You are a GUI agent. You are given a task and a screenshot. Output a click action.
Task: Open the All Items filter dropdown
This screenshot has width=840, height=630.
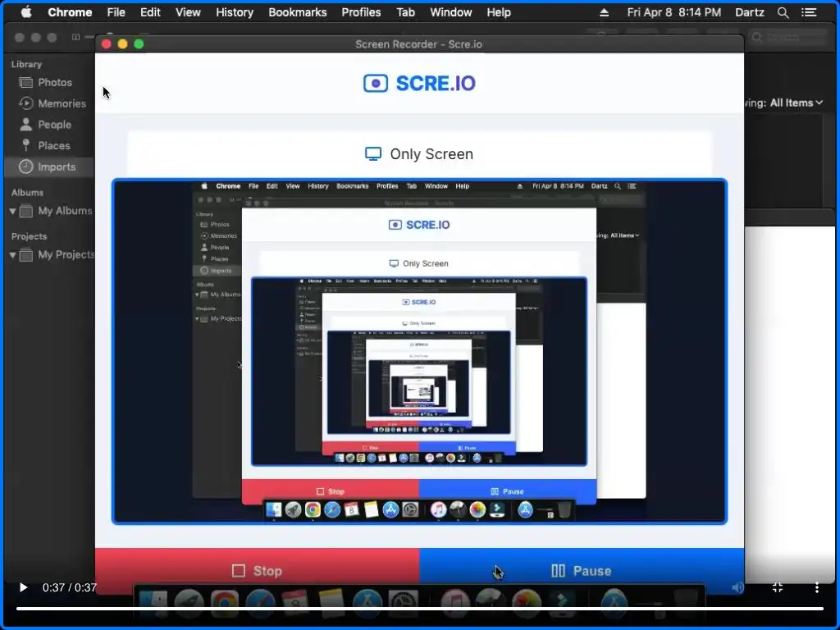click(796, 103)
